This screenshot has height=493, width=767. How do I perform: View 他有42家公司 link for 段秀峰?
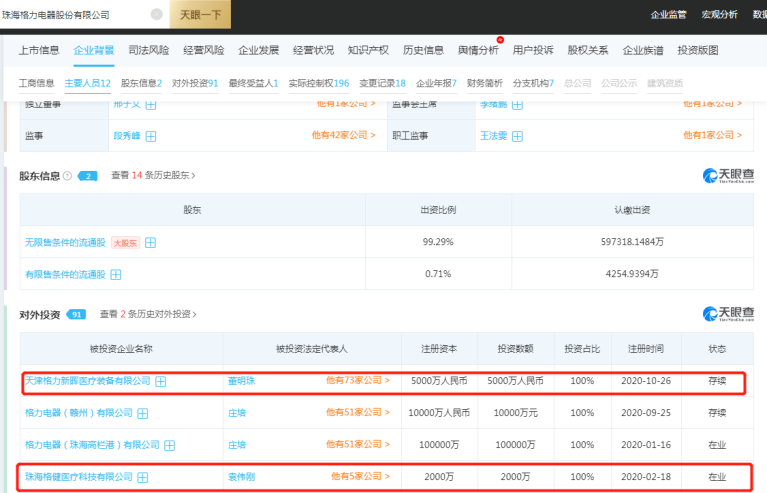coord(343,135)
